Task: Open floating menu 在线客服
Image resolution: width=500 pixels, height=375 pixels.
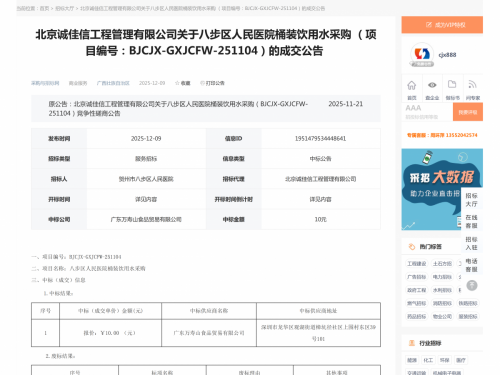Action: pos(471,222)
